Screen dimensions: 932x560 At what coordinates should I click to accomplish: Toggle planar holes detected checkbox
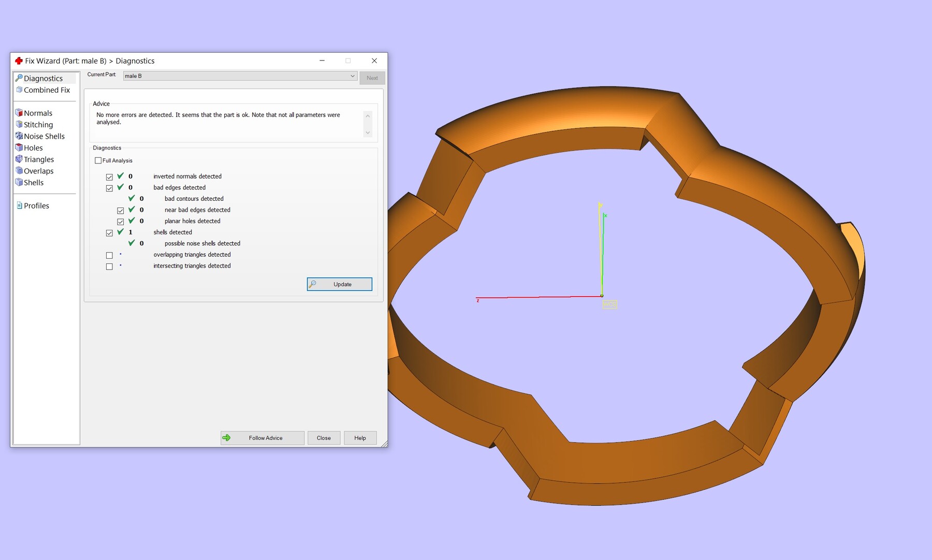(121, 222)
